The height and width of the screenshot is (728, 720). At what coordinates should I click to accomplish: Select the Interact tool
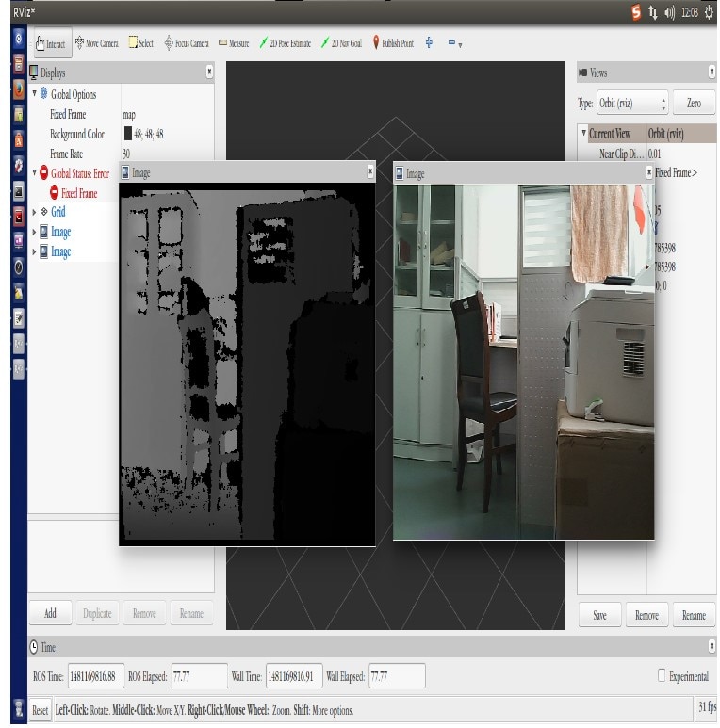point(50,43)
